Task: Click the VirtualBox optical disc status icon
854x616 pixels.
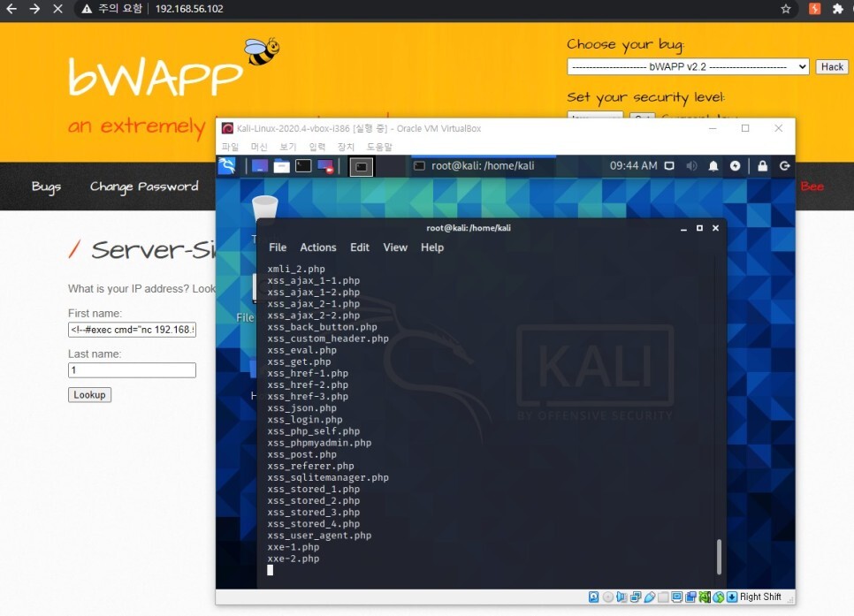Action: (x=608, y=597)
